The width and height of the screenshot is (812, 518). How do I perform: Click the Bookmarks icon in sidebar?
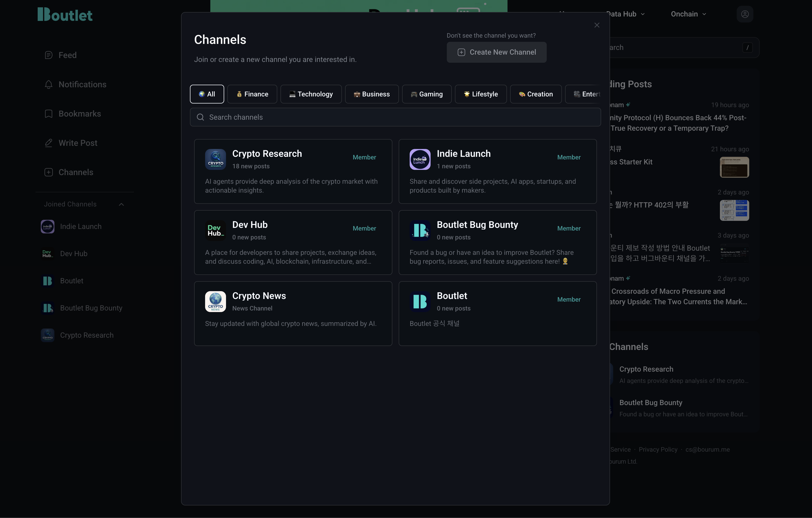pos(49,114)
